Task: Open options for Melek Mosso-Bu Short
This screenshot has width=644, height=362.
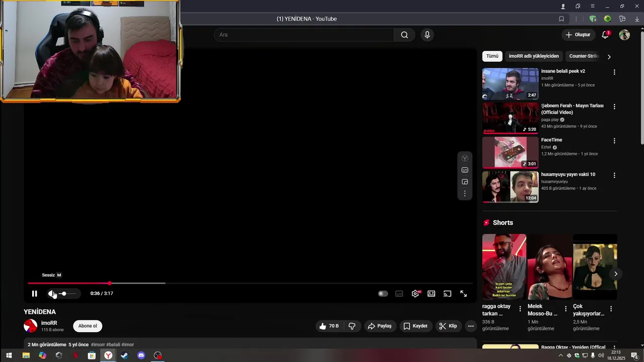Action: pyautogui.click(x=566, y=309)
